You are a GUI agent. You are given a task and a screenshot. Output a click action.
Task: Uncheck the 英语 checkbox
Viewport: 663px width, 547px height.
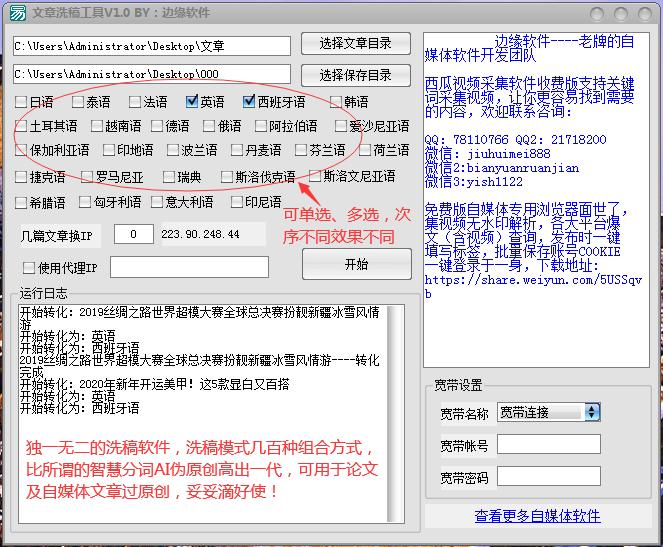(x=192, y=101)
